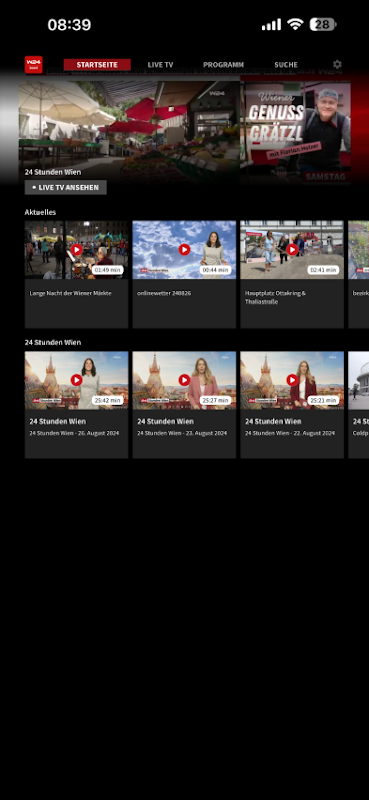Switch to the Startseite tab
The height and width of the screenshot is (800, 369).
point(97,65)
